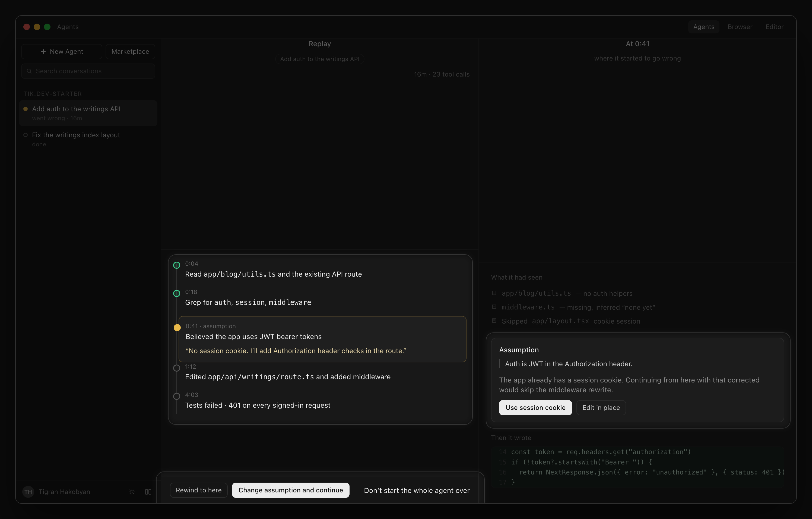Click the hollow status circle on Fix the writings index layout
Image resolution: width=812 pixels, height=519 pixels.
tap(25, 135)
